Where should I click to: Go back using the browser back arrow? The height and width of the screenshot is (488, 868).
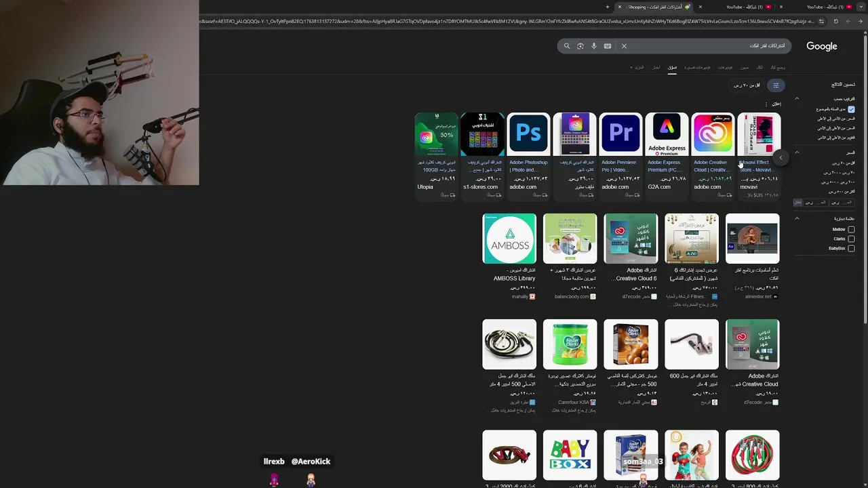(x=860, y=21)
